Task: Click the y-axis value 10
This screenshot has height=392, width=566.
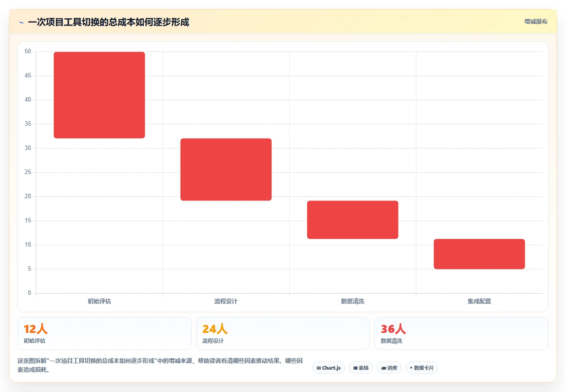Action: [28, 245]
